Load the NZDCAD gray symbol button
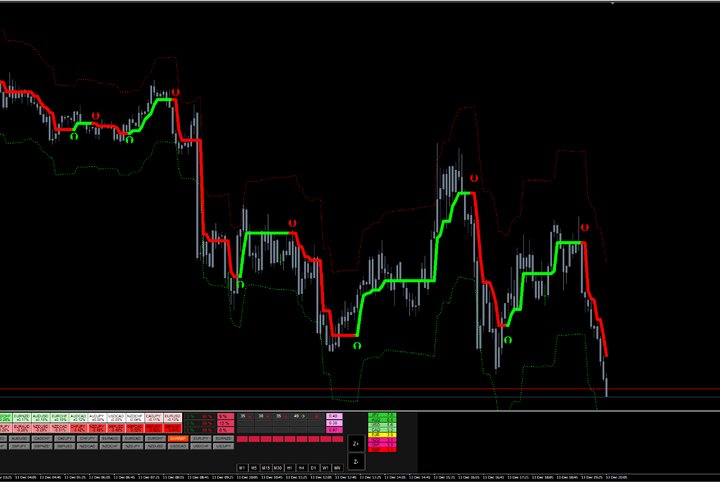 pos(87,446)
